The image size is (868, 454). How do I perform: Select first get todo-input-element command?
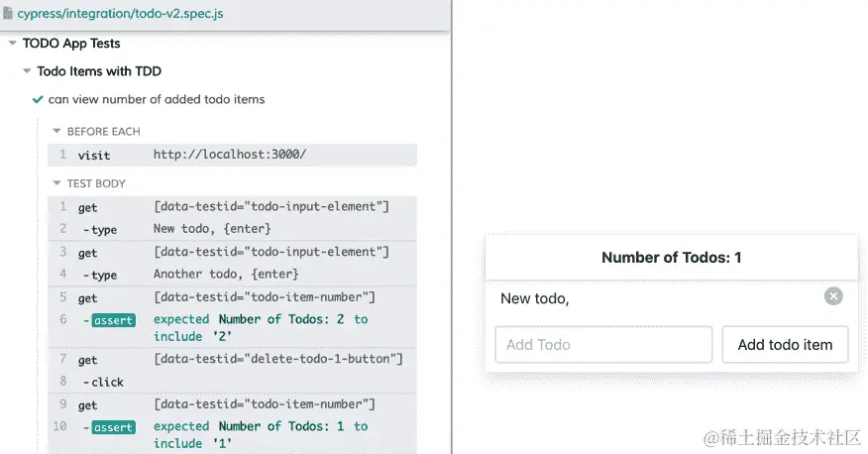[232, 207]
